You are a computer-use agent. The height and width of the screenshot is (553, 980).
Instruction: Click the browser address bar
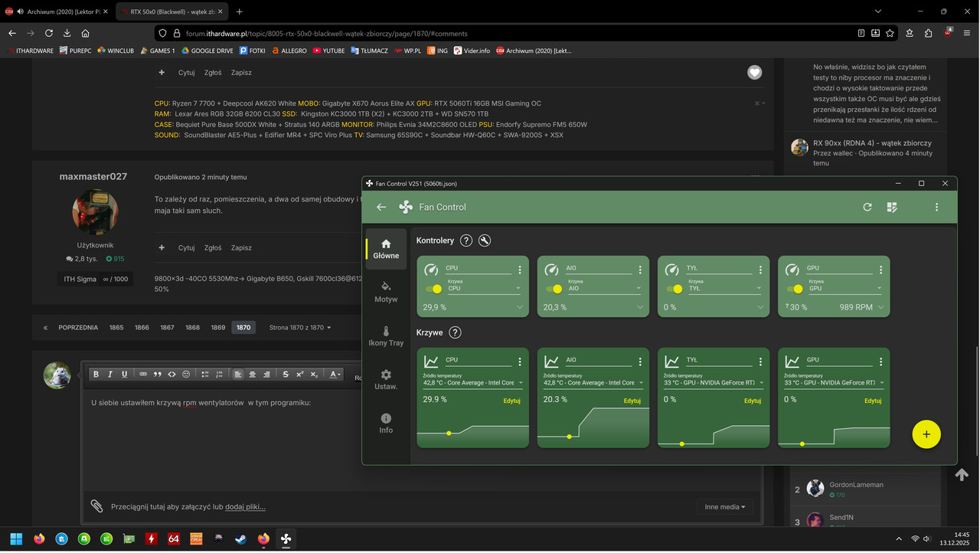505,34
